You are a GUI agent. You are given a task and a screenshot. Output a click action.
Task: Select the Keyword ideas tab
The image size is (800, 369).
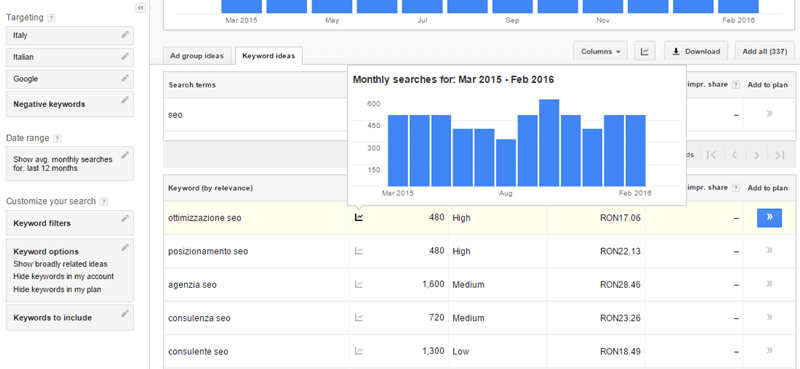[268, 56]
